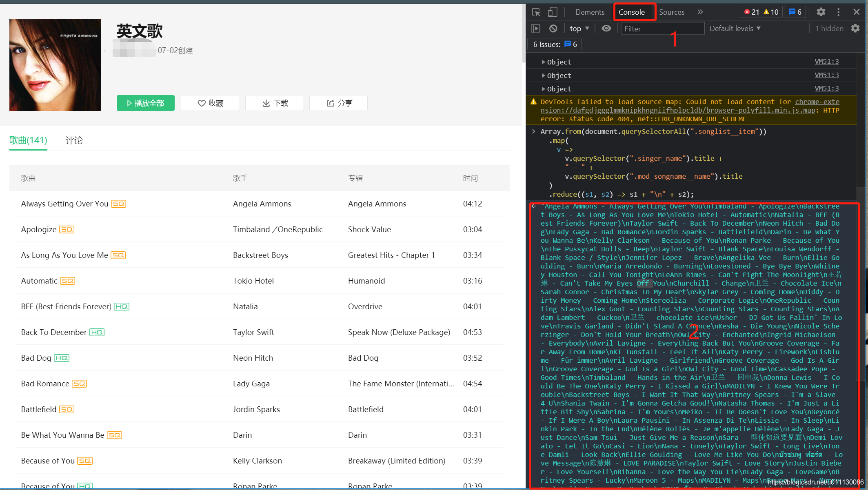This screenshot has width=868, height=490.
Task: Click the red error count badge
Action: pyautogui.click(x=751, y=12)
